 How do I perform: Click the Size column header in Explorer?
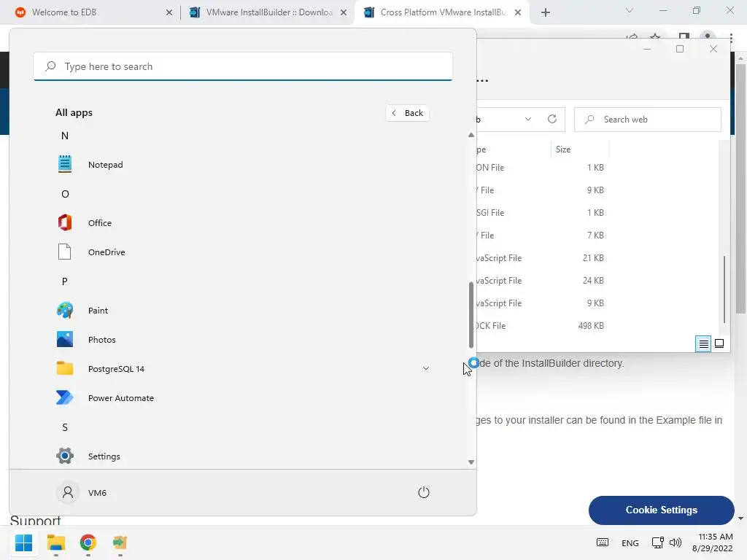click(x=580, y=149)
